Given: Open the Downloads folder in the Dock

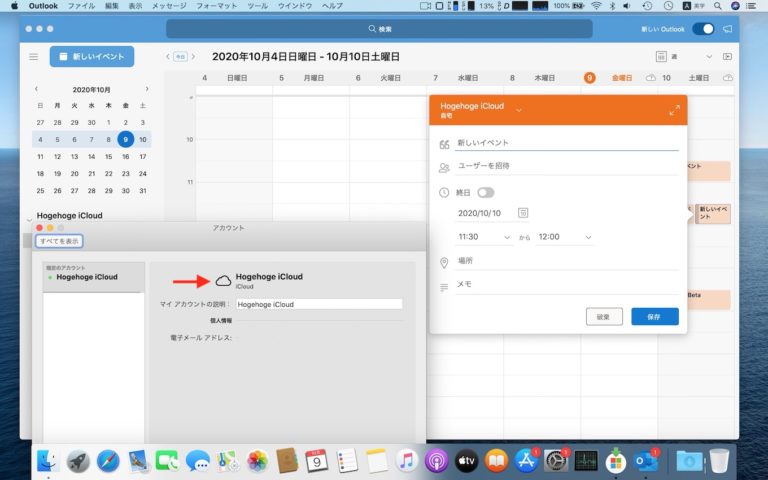Looking at the screenshot, I should click(x=689, y=461).
